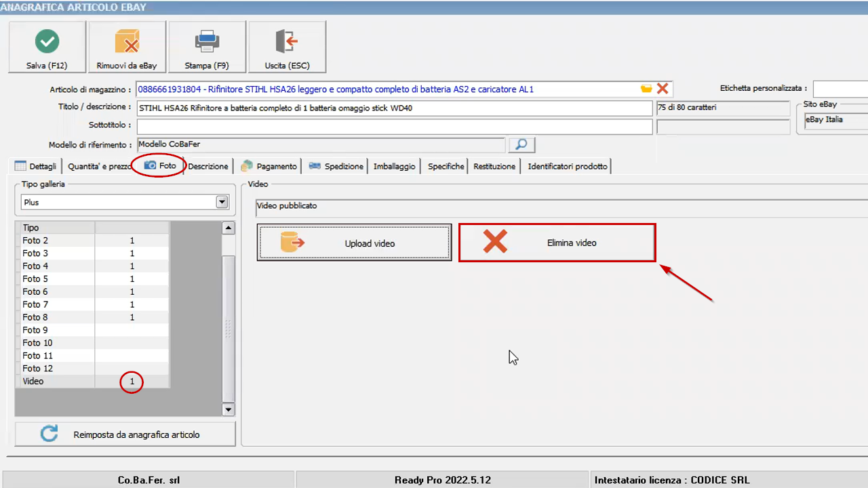The height and width of the screenshot is (488, 868).
Task: Open the Pagamento tab
Action: (x=269, y=166)
